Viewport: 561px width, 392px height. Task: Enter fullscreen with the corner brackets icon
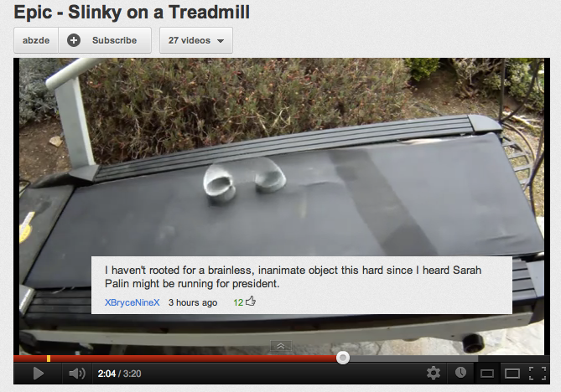tap(538, 374)
